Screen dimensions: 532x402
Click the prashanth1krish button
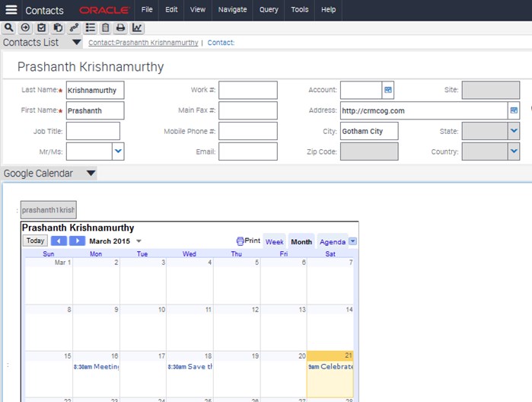click(x=49, y=210)
